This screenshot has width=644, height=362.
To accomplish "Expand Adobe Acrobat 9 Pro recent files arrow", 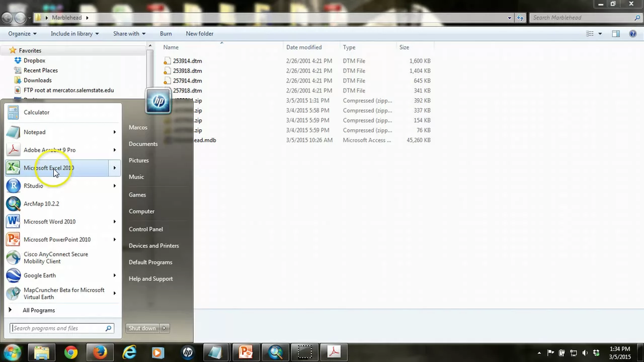I will point(115,150).
